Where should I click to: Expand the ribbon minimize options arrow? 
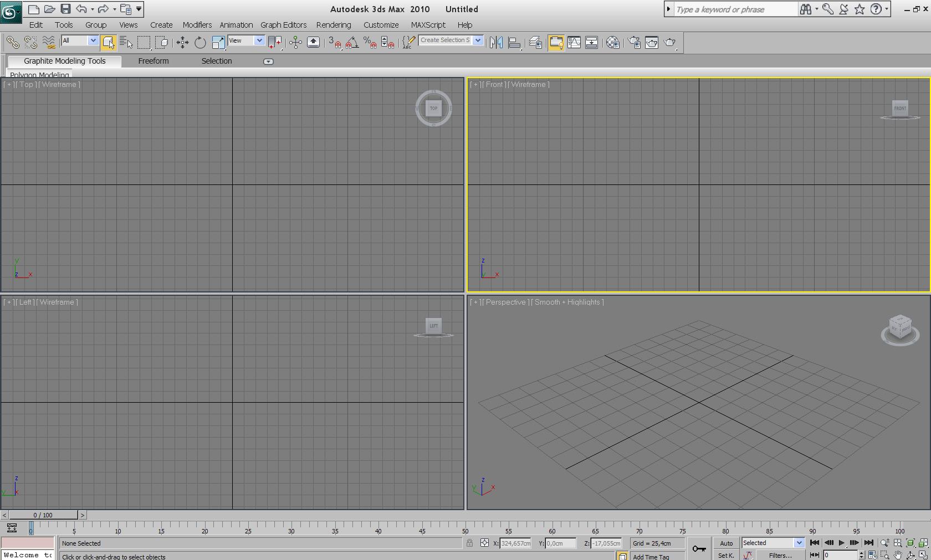tap(268, 61)
